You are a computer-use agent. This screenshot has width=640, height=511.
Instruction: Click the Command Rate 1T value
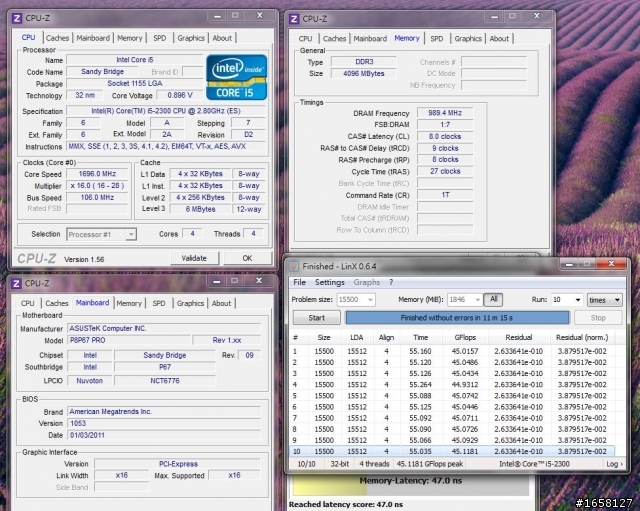(x=445, y=195)
